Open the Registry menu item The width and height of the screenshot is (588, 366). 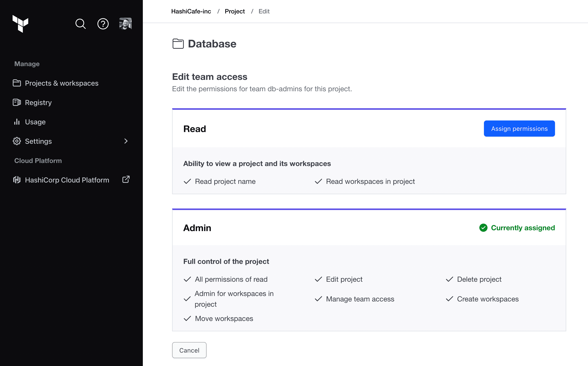pos(38,102)
